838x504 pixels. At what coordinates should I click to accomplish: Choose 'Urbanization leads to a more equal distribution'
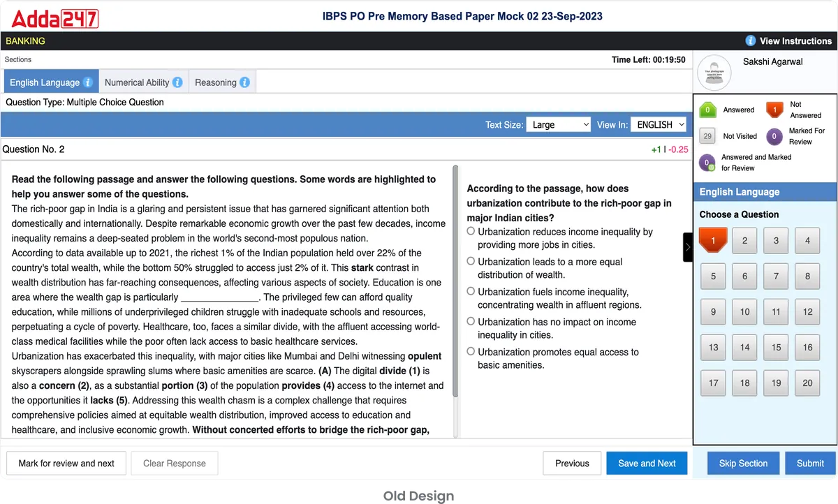(471, 261)
